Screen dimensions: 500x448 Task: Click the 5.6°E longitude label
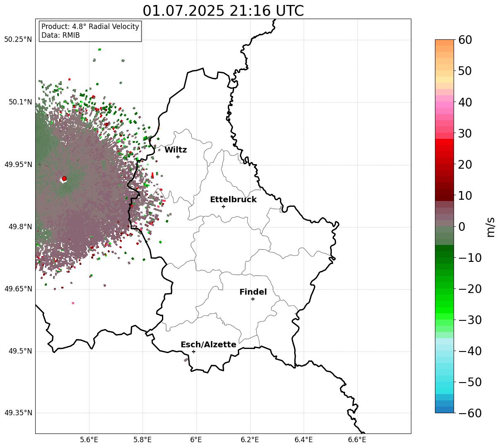click(x=89, y=439)
